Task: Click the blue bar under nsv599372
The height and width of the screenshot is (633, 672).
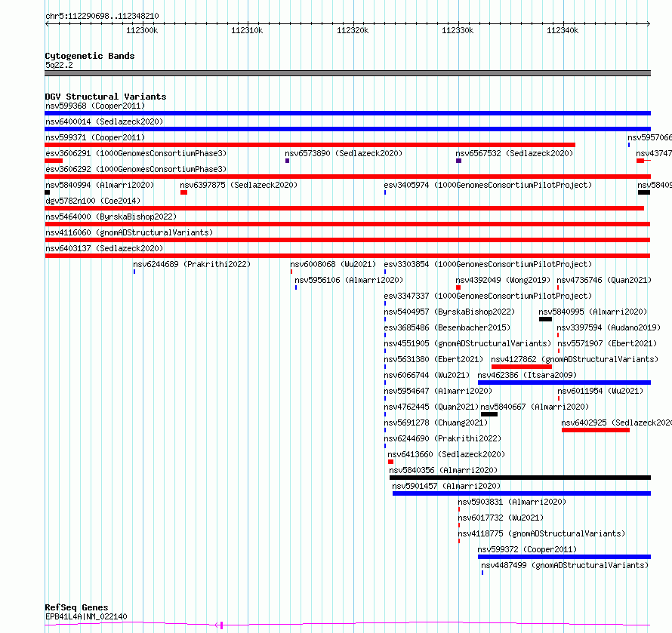Action: click(x=565, y=557)
